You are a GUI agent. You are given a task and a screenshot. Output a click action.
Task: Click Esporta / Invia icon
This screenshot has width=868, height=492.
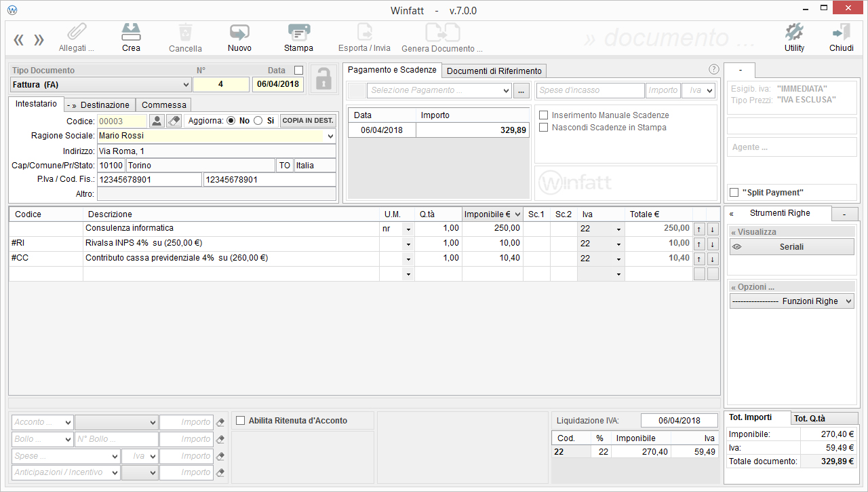click(x=364, y=33)
